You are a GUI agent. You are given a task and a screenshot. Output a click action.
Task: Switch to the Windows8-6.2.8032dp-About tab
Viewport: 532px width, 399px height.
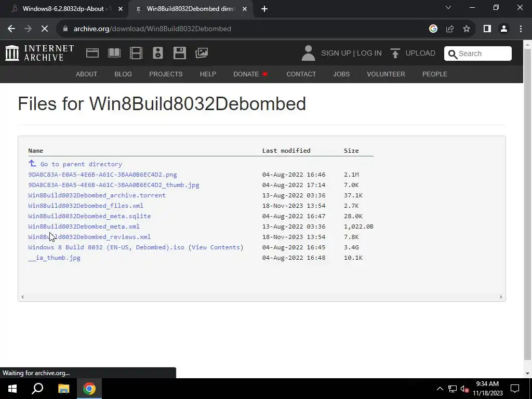64,9
